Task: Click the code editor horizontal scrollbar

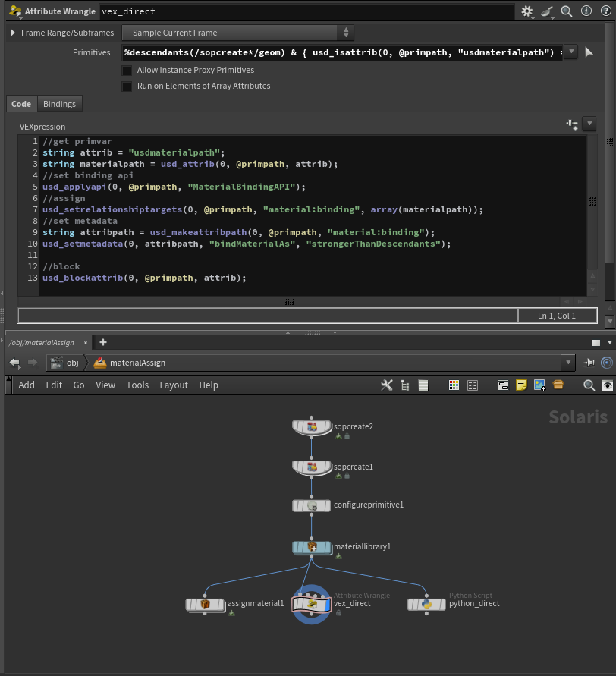Action: [x=289, y=302]
